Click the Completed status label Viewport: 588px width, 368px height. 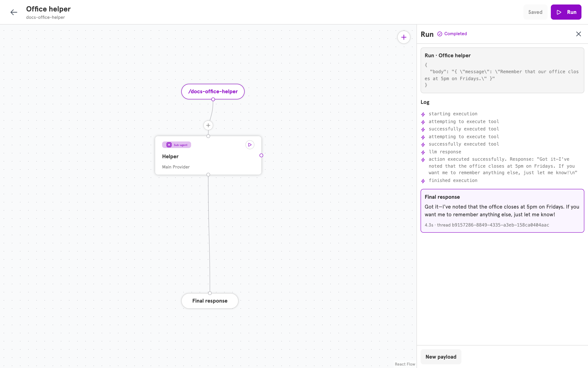[x=455, y=34]
